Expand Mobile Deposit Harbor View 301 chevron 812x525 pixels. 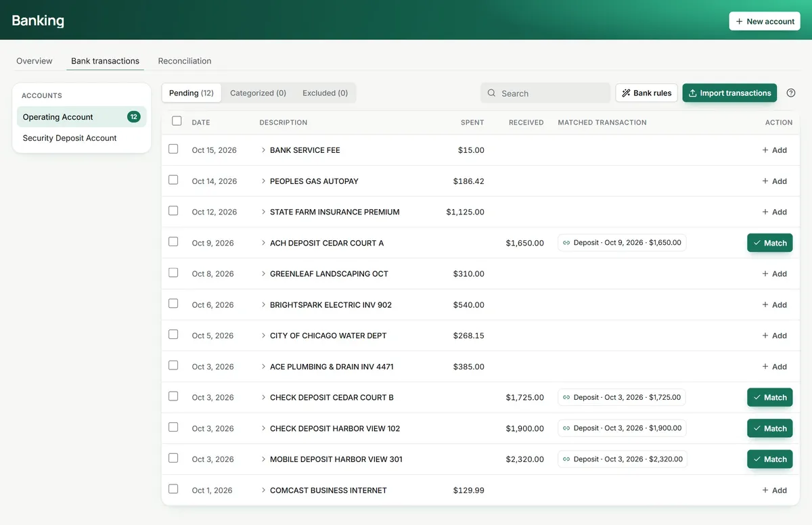[263, 459]
